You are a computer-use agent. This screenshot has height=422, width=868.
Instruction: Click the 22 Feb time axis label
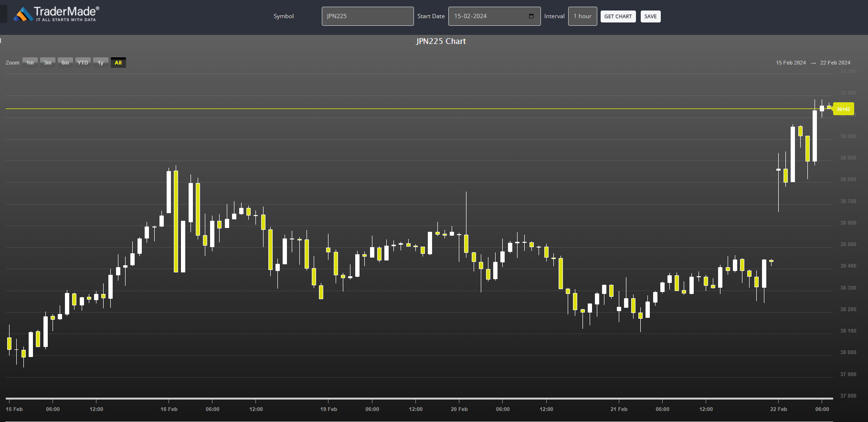click(x=778, y=409)
